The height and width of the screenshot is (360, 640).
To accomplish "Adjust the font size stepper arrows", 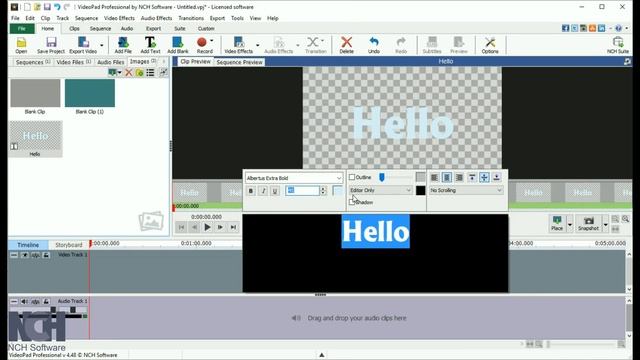I will pos(323,191).
